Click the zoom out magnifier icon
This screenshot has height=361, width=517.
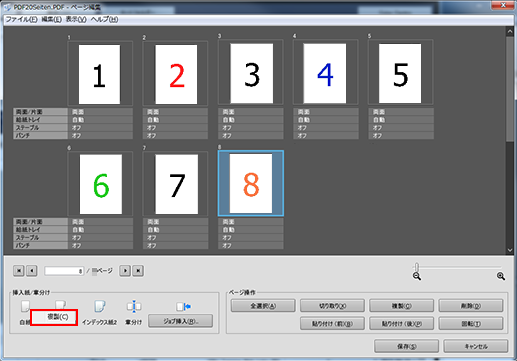click(417, 276)
